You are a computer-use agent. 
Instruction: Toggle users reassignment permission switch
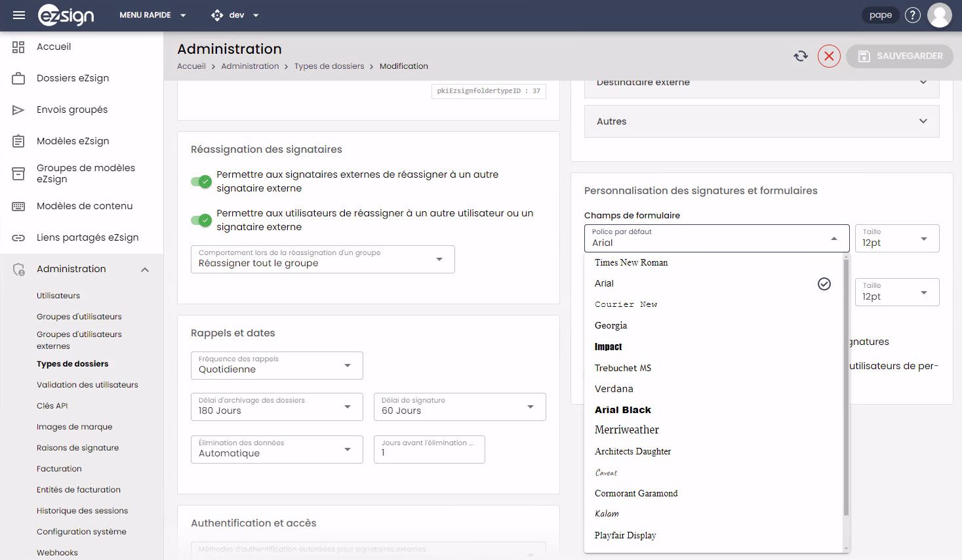tap(201, 220)
